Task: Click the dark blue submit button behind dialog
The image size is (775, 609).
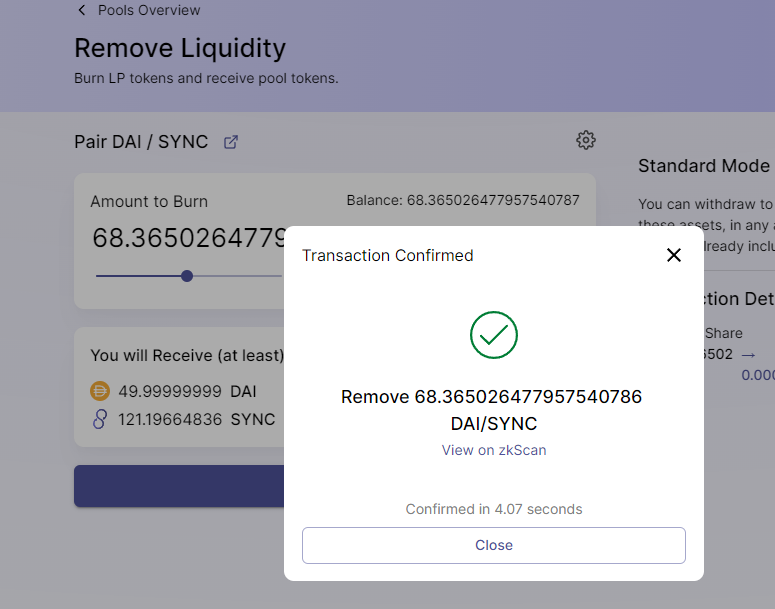Action: pyautogui.click(x=179, y=486)
